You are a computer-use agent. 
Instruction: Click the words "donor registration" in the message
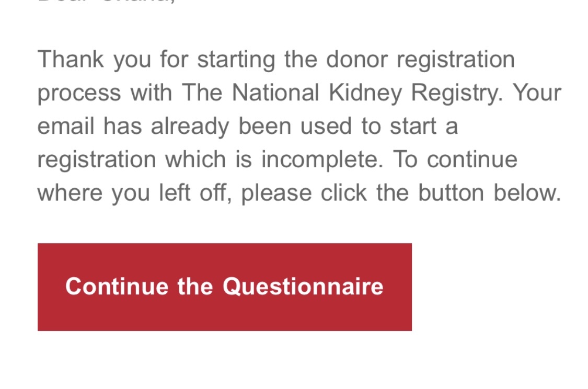click(420, 59)
